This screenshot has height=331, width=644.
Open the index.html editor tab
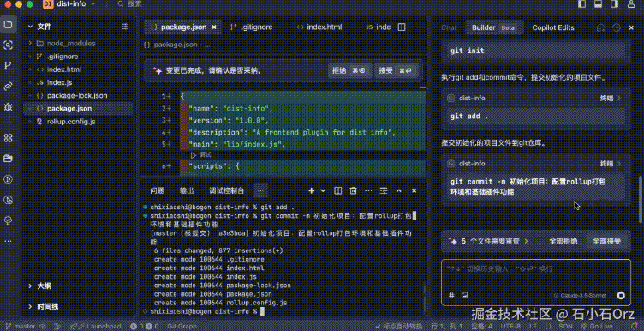coord(319,27)
